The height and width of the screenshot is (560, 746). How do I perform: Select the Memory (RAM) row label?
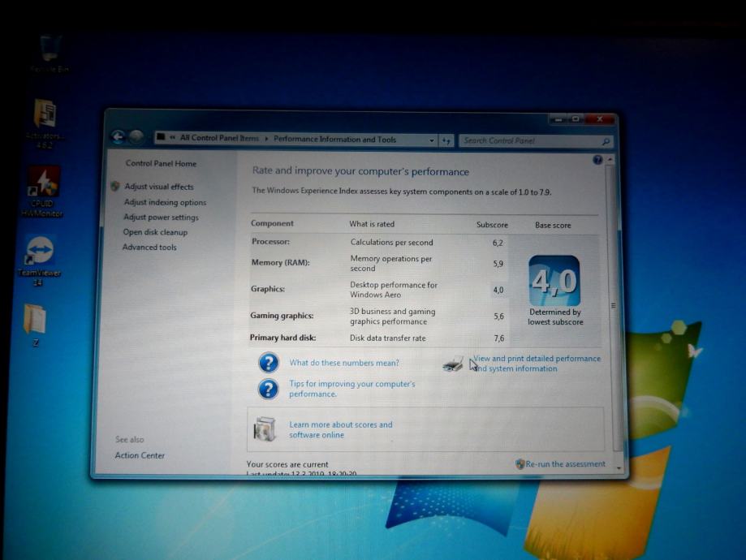(x=280, y=263)
